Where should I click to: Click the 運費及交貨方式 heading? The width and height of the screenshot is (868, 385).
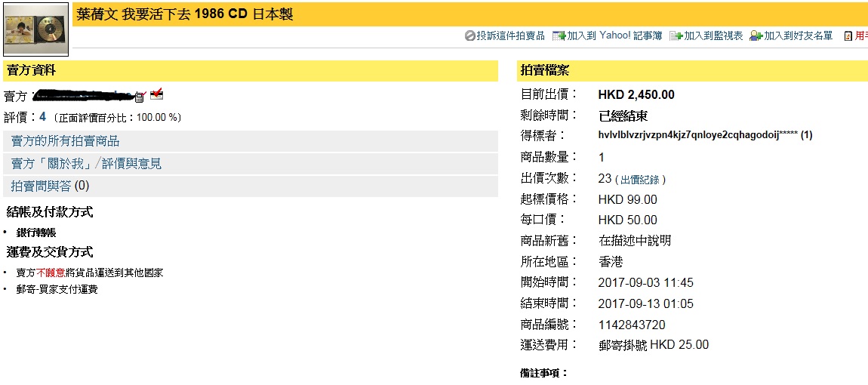(x=49, y=253)
